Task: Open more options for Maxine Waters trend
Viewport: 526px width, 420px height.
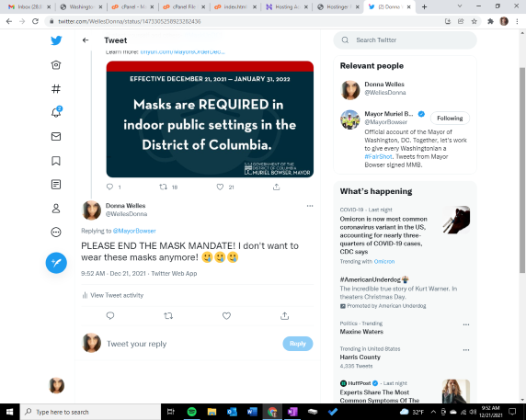Action: (x=466, y=324)
